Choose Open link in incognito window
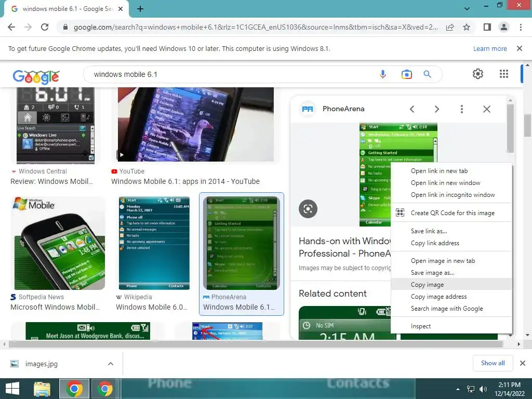532x399 pixels. click(453, 195)
